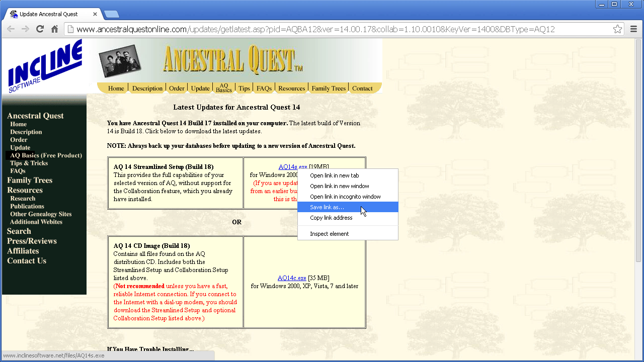The image size is (644, 362).
Task: Click Tips & Tricks sidebar link
Action: tap(29, 163)
